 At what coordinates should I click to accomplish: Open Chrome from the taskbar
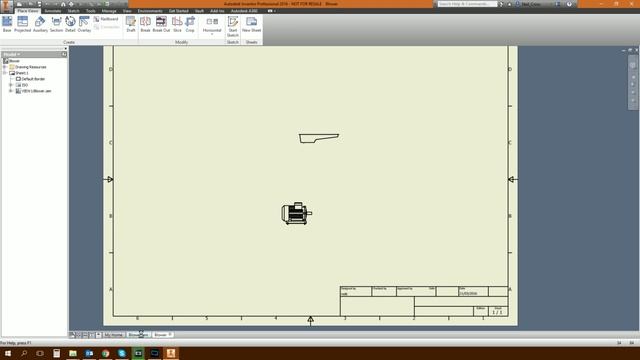click(105, 353)
